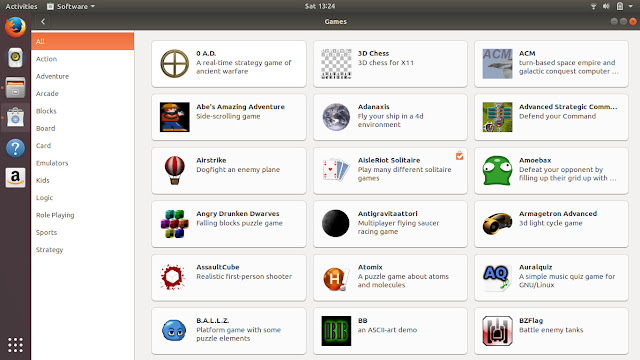Click 'Side-scrolling game' description

pos(228,116)
